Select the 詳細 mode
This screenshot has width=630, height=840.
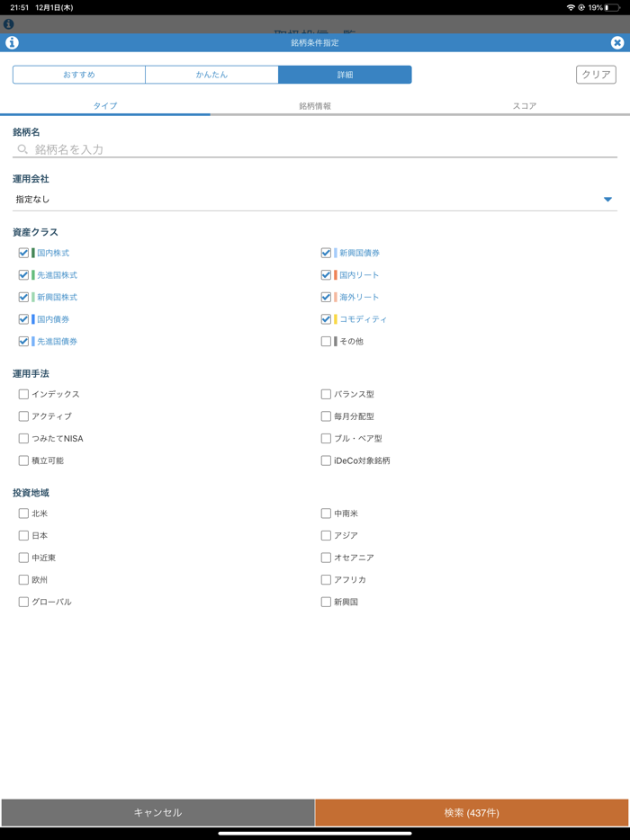click(x=345, y=75)
